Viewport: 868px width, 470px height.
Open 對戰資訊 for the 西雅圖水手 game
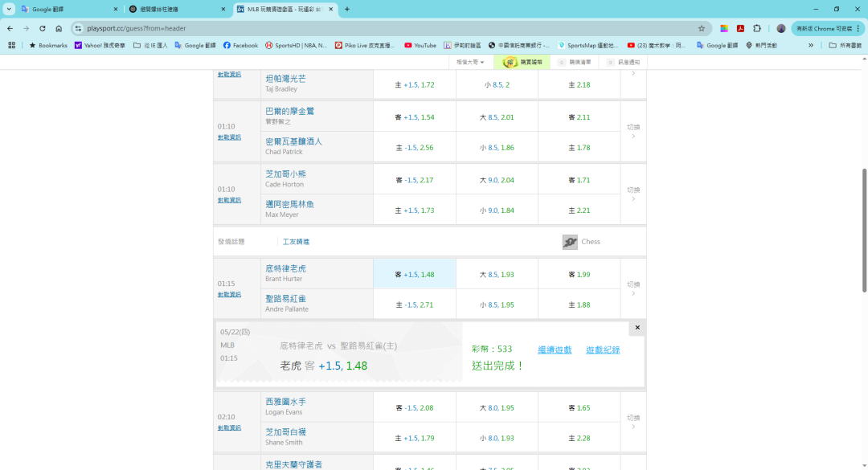229,428
